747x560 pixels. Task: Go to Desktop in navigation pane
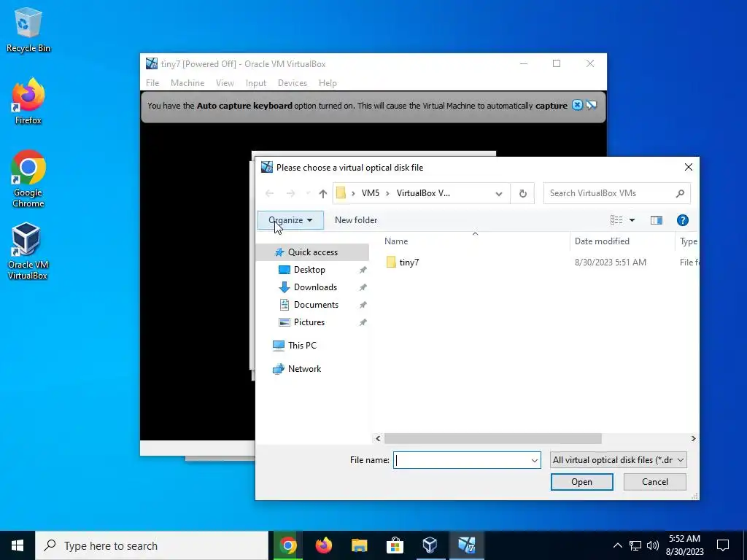(x=309, y=270)
